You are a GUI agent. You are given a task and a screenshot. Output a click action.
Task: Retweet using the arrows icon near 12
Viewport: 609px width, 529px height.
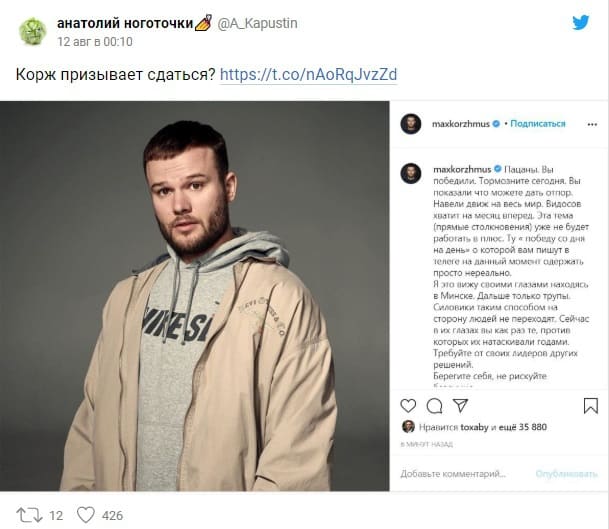(x=29, y=515)
